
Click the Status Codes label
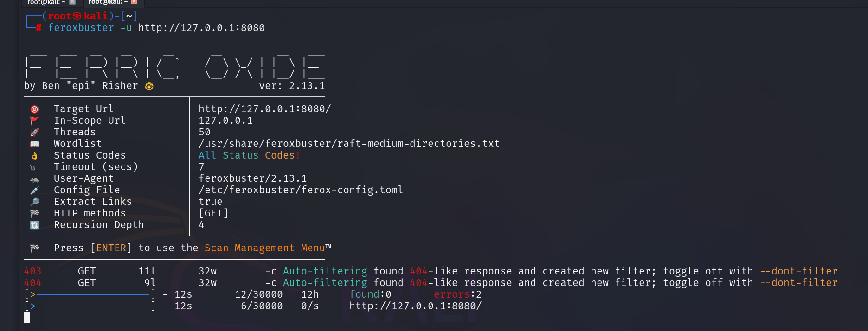pos(90,155)
